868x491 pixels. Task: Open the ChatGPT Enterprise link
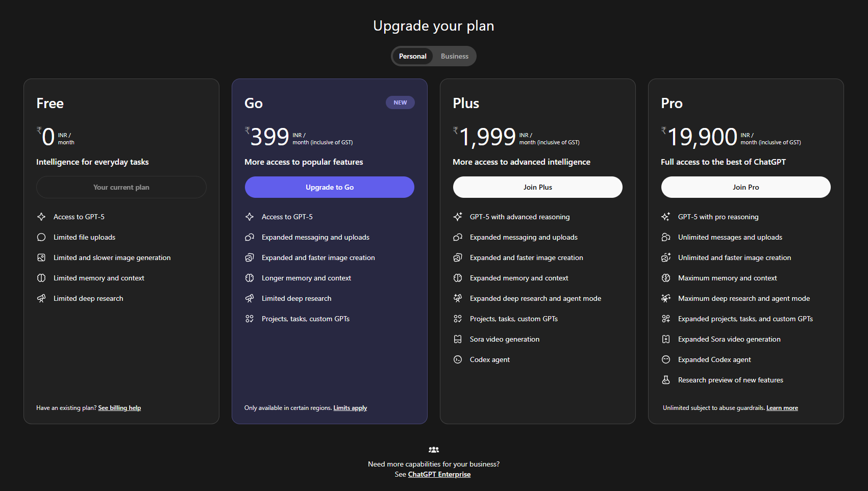pyautogui.click(x=439, y=474)
